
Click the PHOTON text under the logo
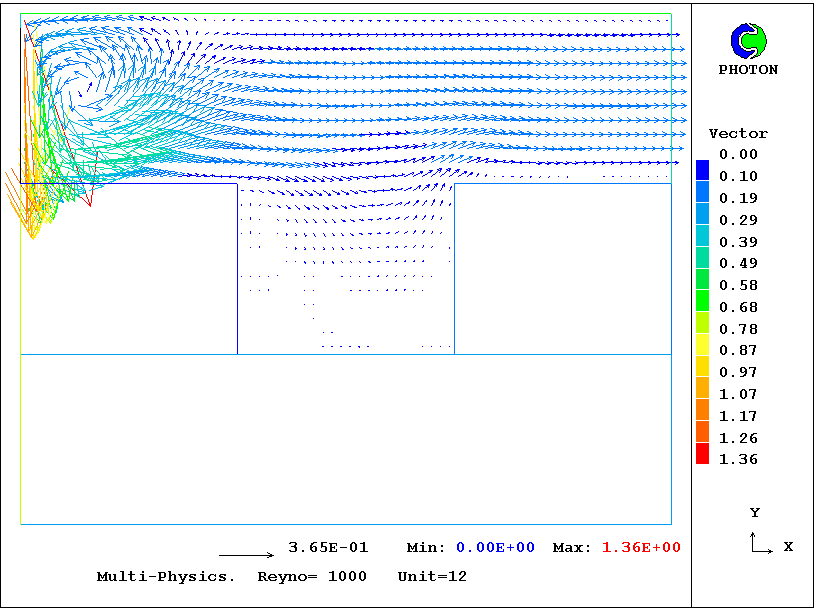coord(748,70)
